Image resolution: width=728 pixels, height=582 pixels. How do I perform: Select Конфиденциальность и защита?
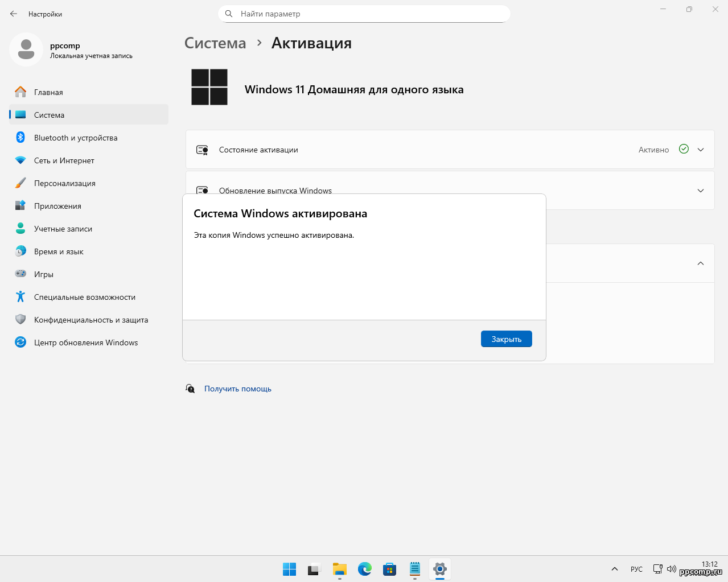click(91, 320)
